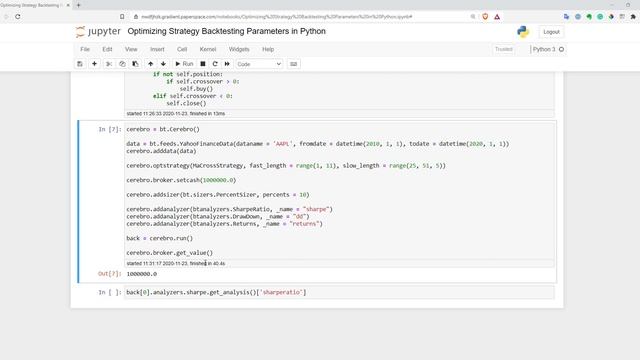Click the SharpeRatio addanalyzer line
The image size is (640, 360).
tap(229, 209)
